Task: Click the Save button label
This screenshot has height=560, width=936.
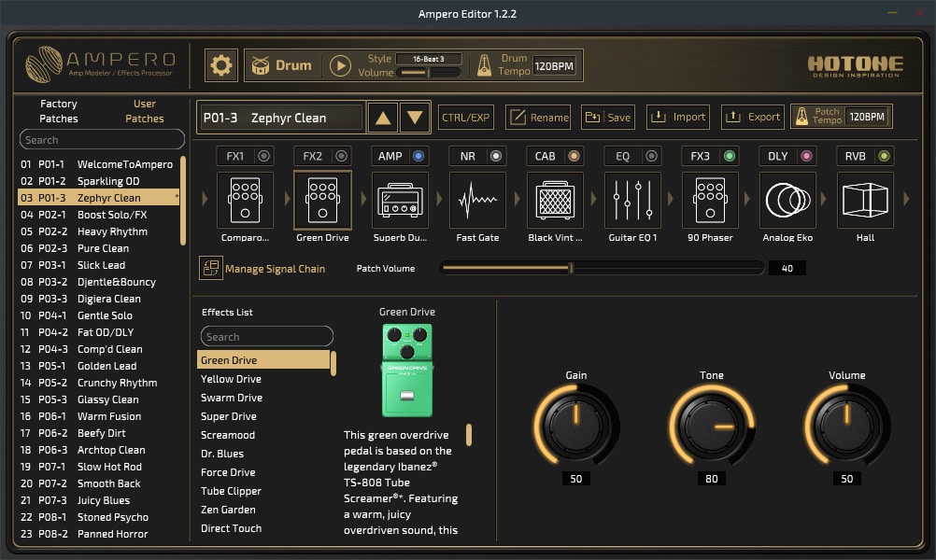Action: click(x=619, y=118)
